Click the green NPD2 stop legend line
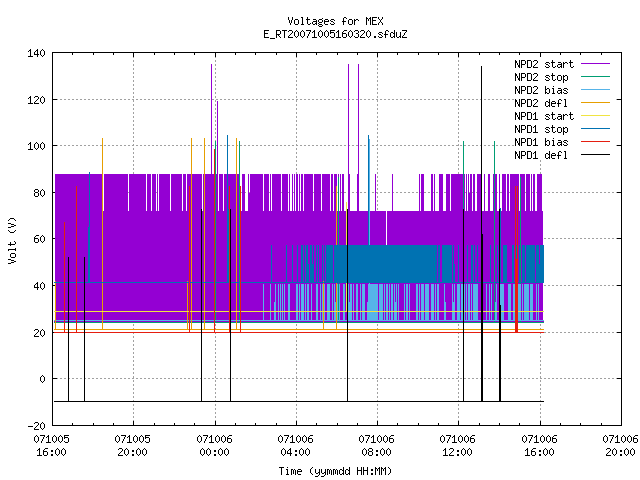This screenshot has width=640, height=480. [596, 77]
